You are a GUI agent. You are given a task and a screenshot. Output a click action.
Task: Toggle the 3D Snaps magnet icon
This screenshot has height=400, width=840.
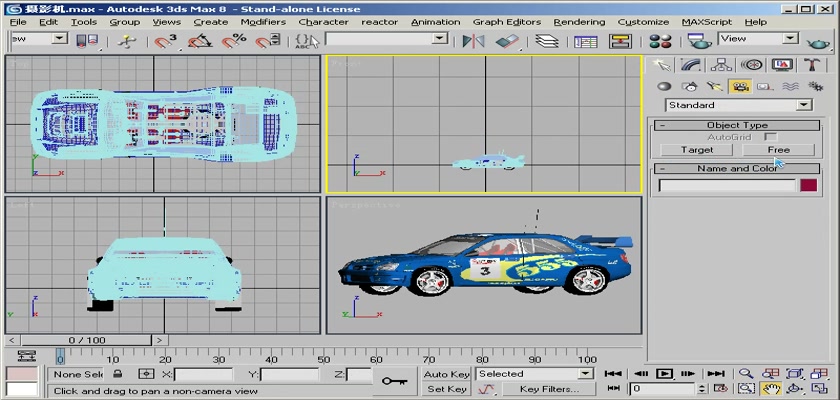pyautogui.click(x=165, y=41)
